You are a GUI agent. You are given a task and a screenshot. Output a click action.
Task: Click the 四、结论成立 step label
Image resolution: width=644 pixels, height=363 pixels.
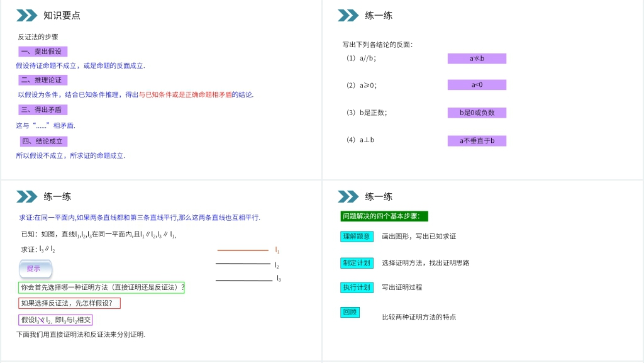pyautogui.click(x=43, y=142)
